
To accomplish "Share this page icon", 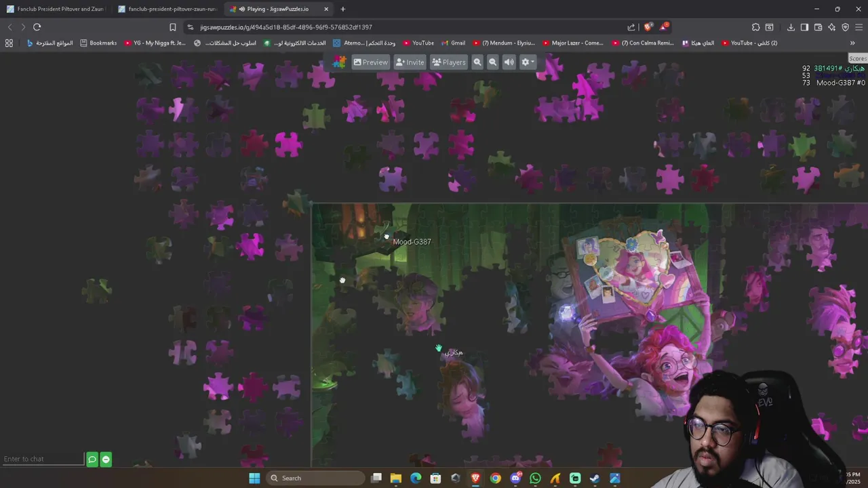I will (x=631, y=27).
